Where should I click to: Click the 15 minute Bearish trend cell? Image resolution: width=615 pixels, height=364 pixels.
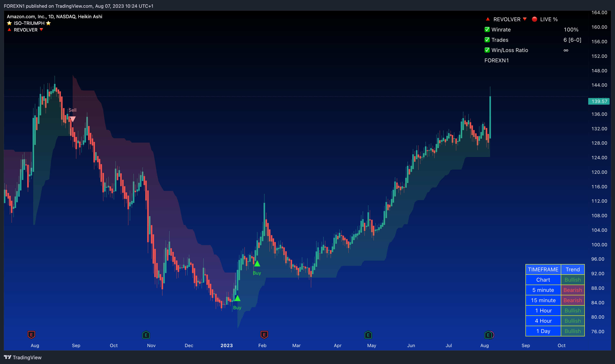coord(573,300)
